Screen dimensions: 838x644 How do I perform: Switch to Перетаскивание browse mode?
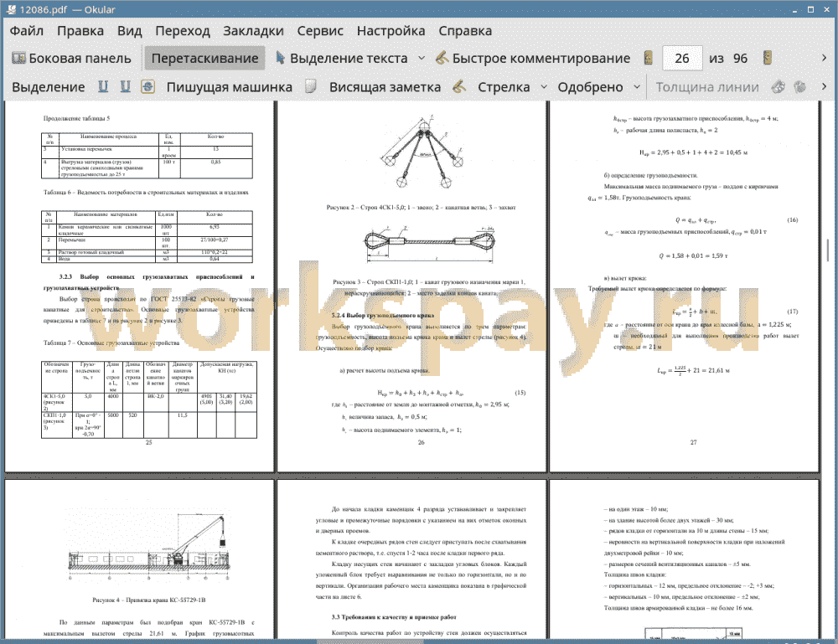tap(204, 59)
